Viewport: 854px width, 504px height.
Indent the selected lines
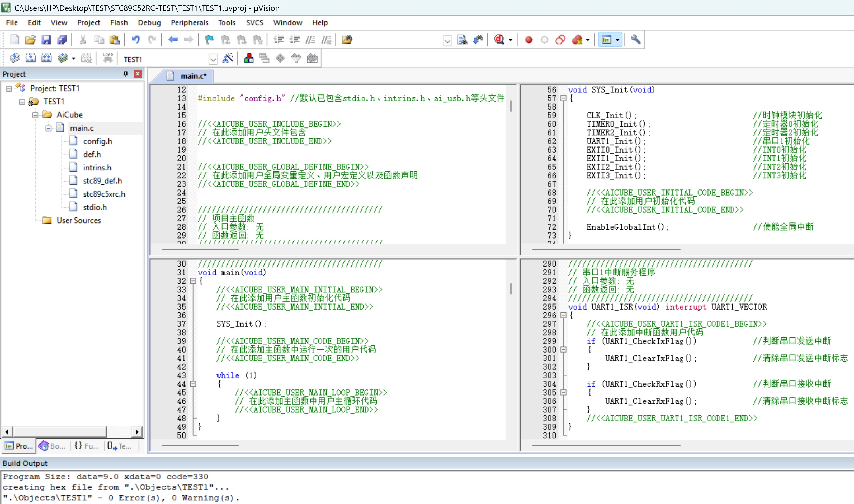pyautogui.click(x=279, y=40)
